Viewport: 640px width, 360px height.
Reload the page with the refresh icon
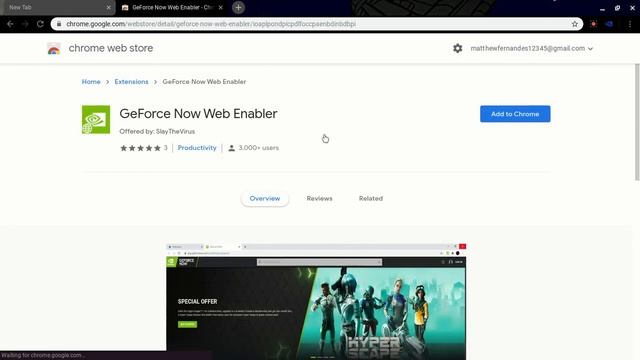40,24
